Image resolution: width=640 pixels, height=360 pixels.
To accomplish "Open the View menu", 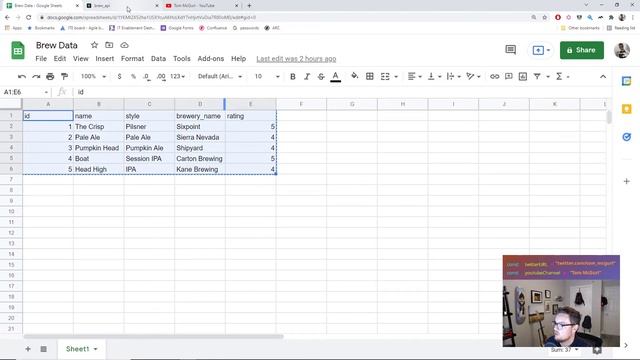I will [x=81, y=59].
